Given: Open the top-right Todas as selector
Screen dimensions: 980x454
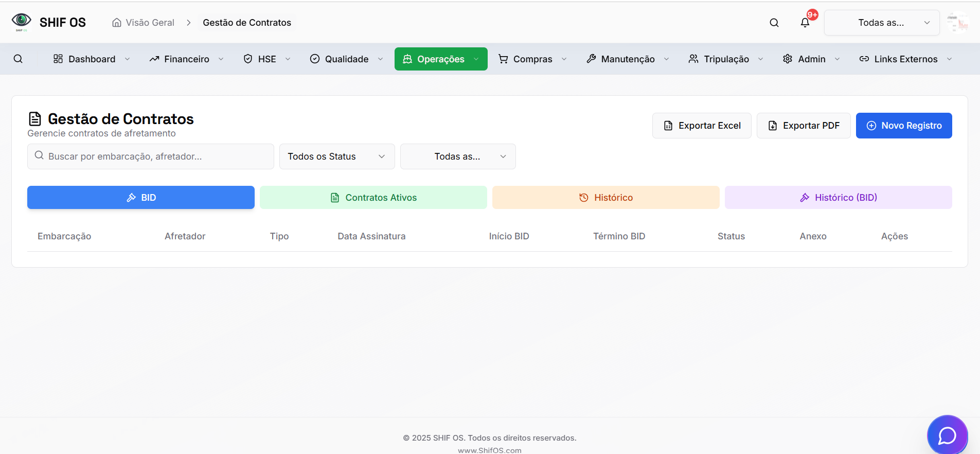Looking at the screenshot, I should [x=881, y=23].
